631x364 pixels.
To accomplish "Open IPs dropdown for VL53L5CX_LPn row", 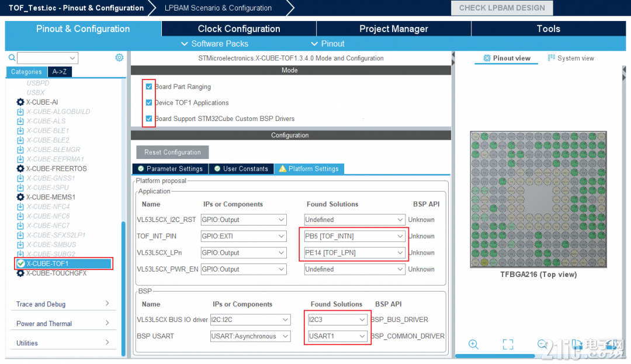I will (244, 252).
